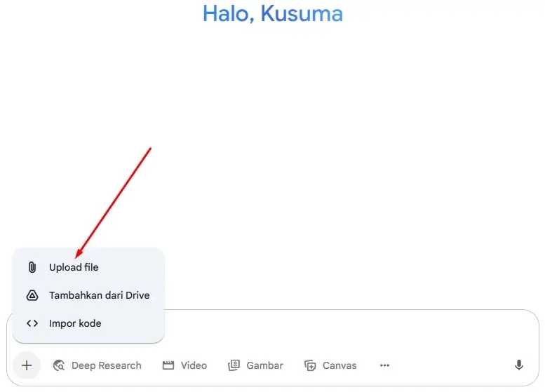Click the code brackets icon
The image size is (545, 392).
(x=32, y=323)
